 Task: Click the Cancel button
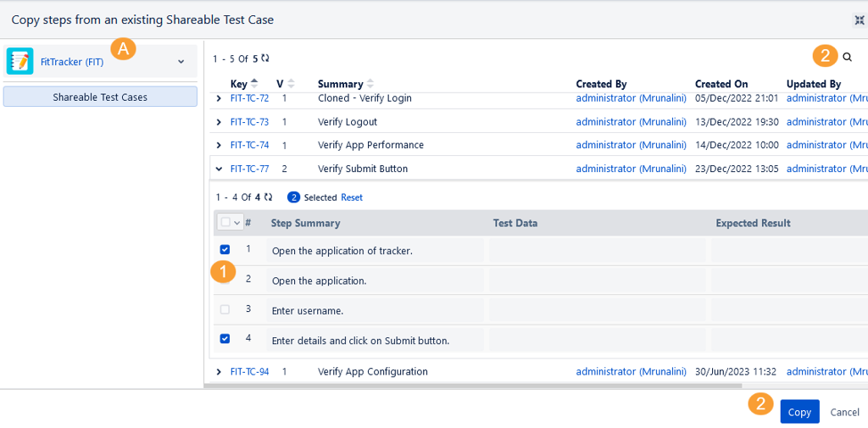coord(845,412)
